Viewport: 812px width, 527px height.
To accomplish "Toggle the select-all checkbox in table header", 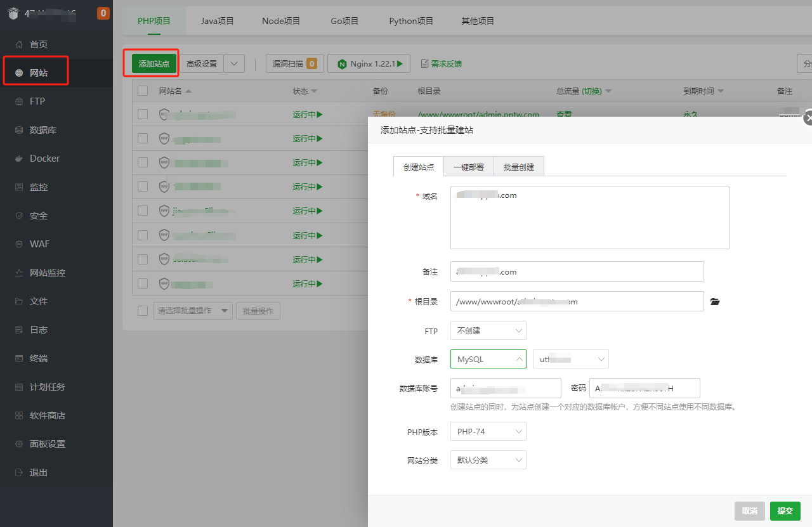I will (143, 91).
